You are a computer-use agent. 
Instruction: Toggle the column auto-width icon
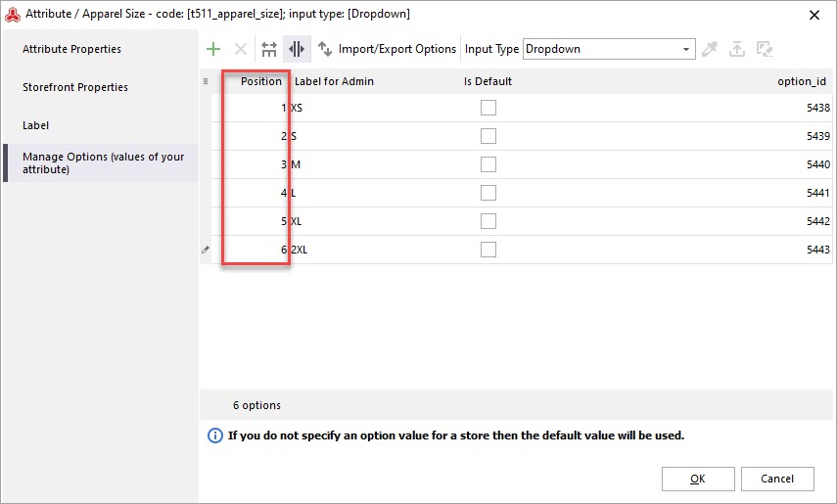pyautogui.click(x=297, y=49)
